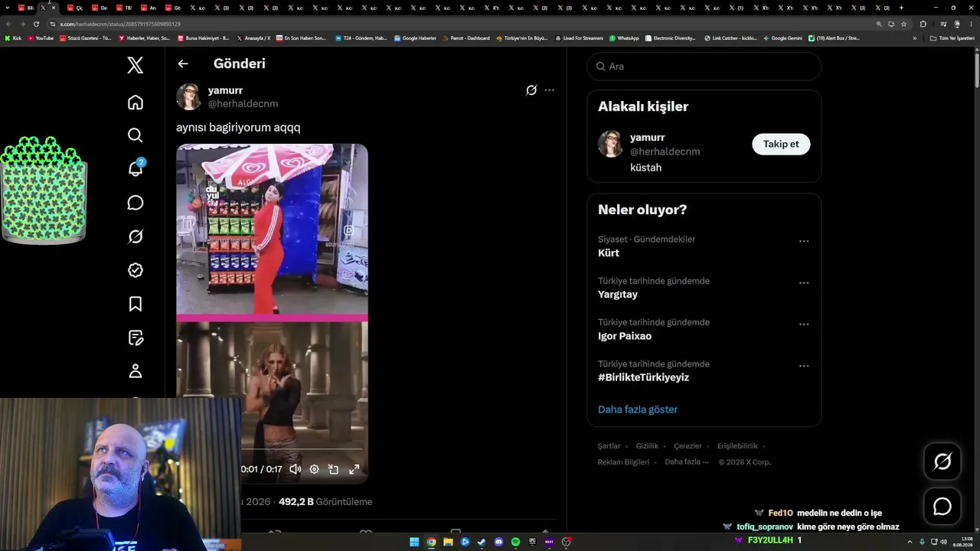The image size is (980, 551).
Task: Open the Şartlar footer link
Action: coord(609,446)
